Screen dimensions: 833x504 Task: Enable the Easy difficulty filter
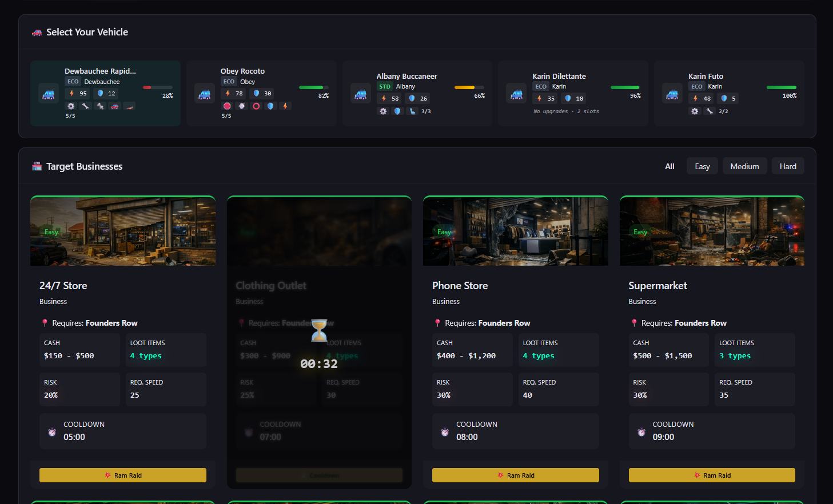coord(702,166)
